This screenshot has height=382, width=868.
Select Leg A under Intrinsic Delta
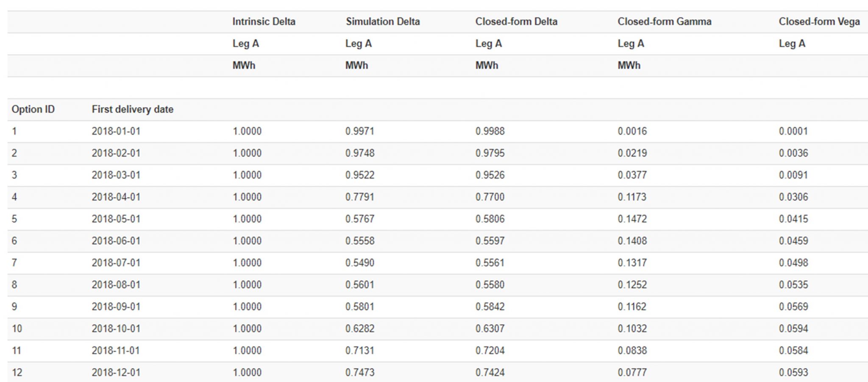click(245, 44)
